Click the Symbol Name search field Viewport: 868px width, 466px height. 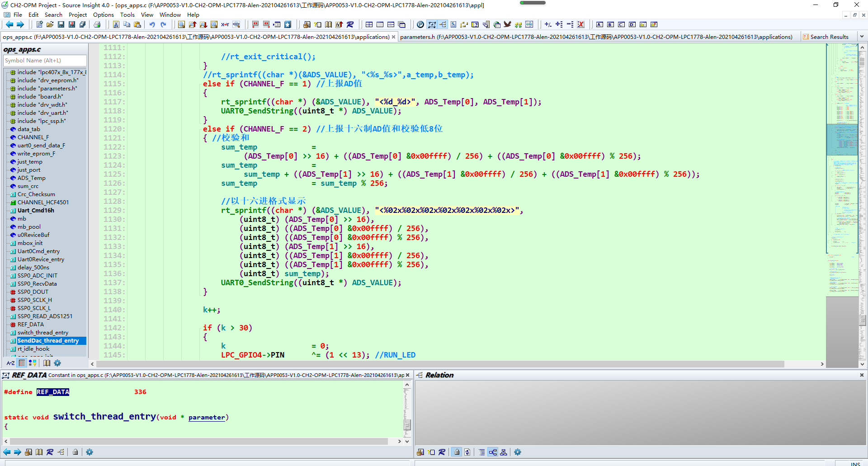45,60
